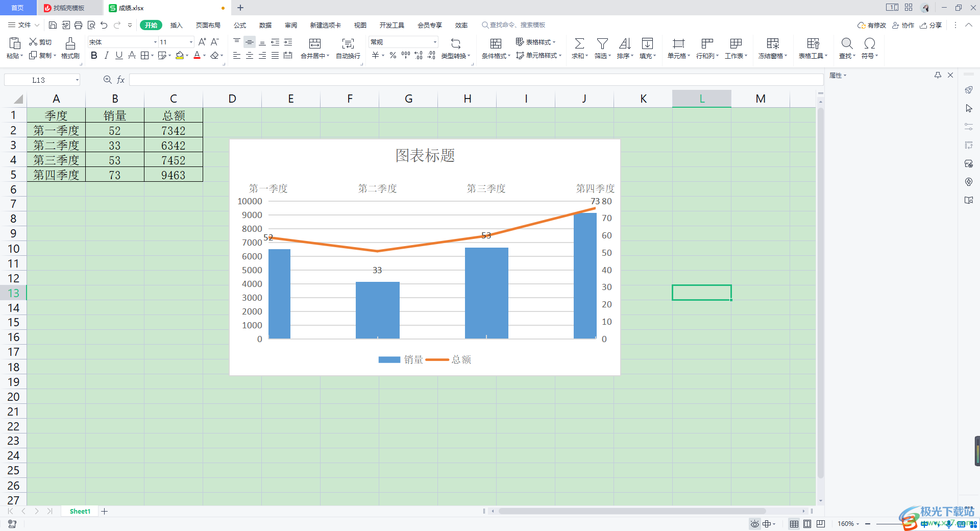Viewport: 980px width, 531px height.
Task: Click the Save icon in quick access toolbar
Action: tap(53, 25)
